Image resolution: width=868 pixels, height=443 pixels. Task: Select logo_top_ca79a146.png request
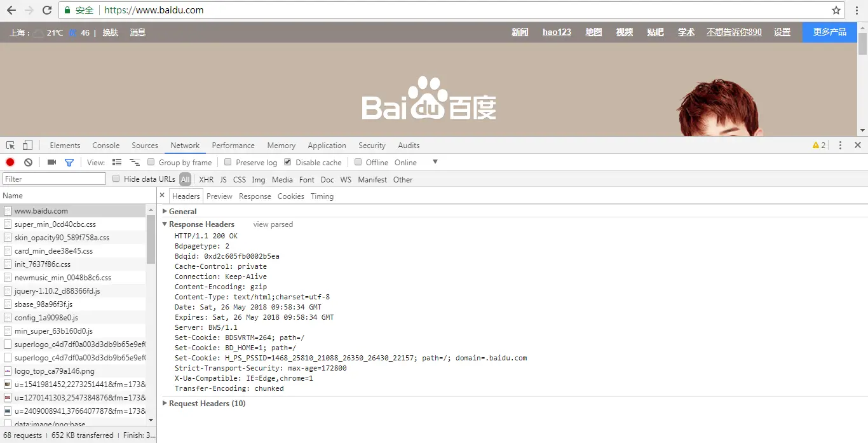74,371
